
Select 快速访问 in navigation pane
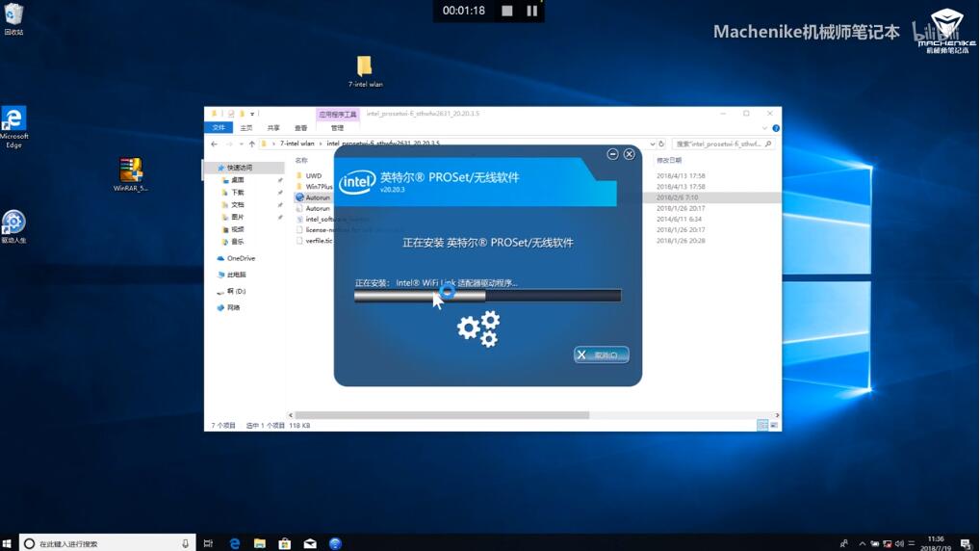(240, 168)
